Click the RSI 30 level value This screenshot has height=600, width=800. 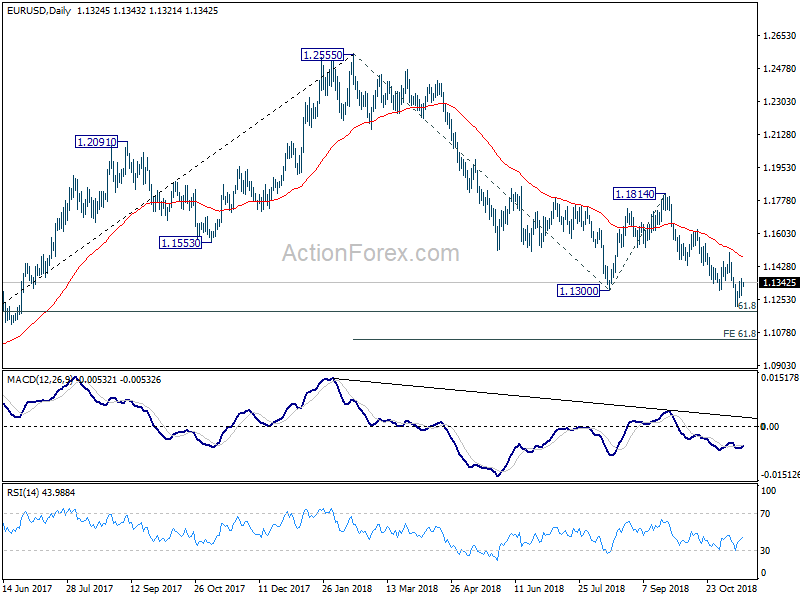[x=765, y=551]
